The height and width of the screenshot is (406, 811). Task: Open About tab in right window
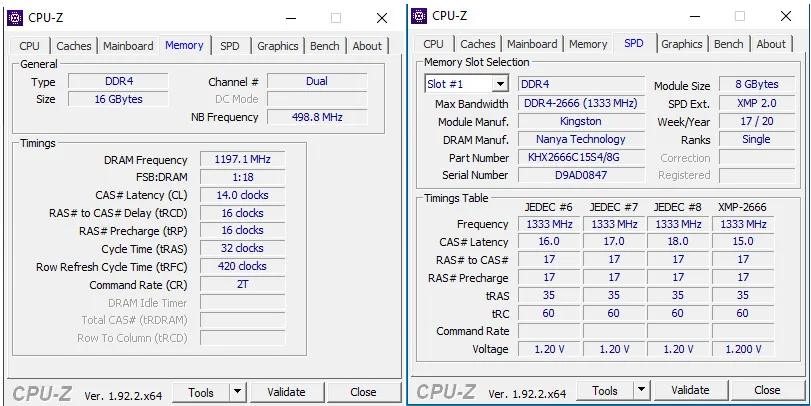click(771, 44)
